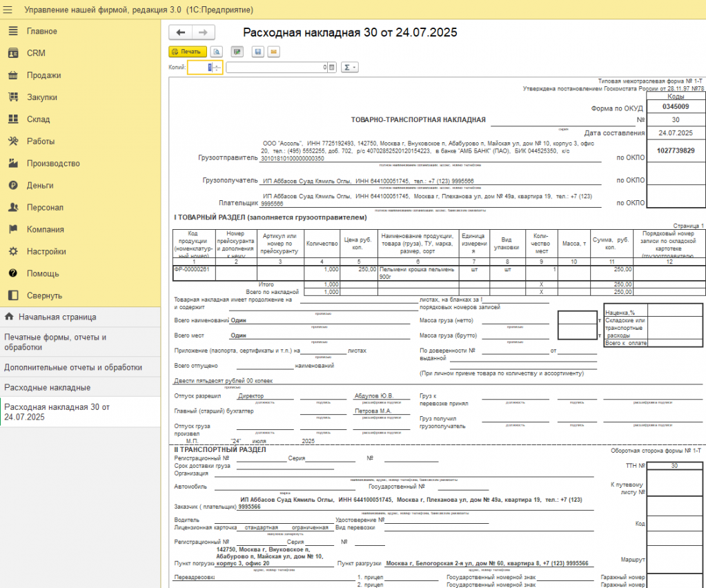Select the II ТРАНСПОРТНЫЙ РАЗДЕЛ heading

tap(220, 450)
